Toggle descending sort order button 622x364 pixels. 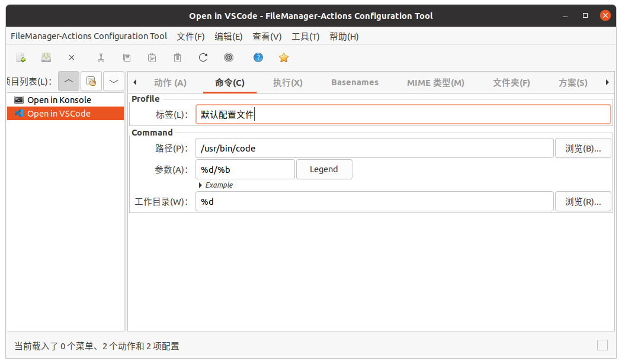point(114,81)
